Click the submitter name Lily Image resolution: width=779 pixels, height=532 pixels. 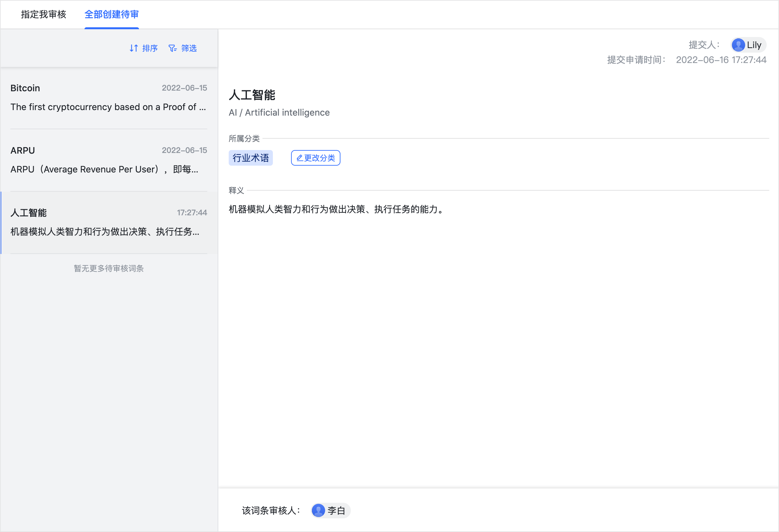click(754, 45)
